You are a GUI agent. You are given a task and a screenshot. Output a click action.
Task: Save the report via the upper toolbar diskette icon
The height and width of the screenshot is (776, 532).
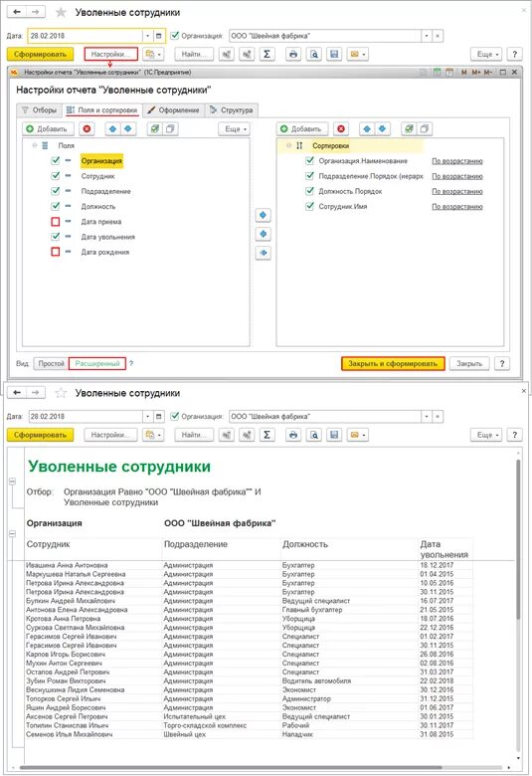[334, 55]
